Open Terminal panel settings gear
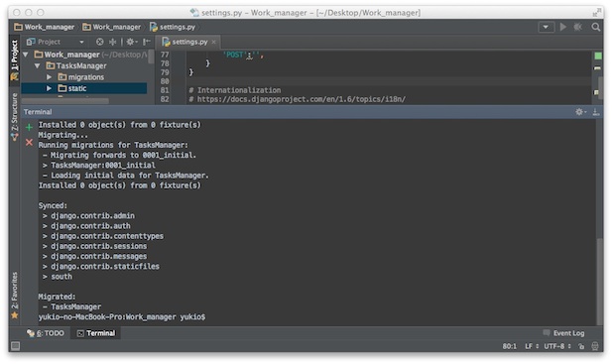Image resolution: width=612 pixels, height=364 pixels. click(580, 112)
